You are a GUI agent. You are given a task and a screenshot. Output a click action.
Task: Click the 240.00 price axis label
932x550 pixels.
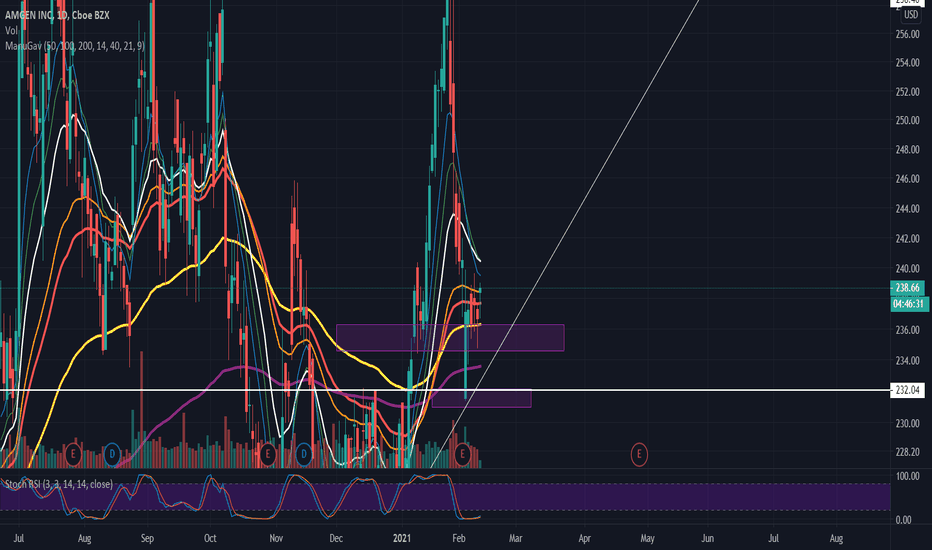click(907, 269)
